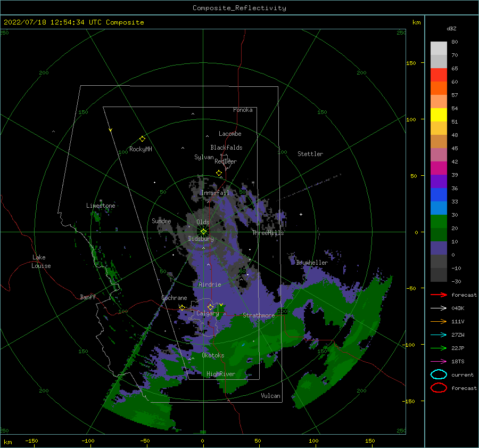
Task: Click the asterisk marker above Limestone
Action: pyautogui.click(x=101, y=201)
